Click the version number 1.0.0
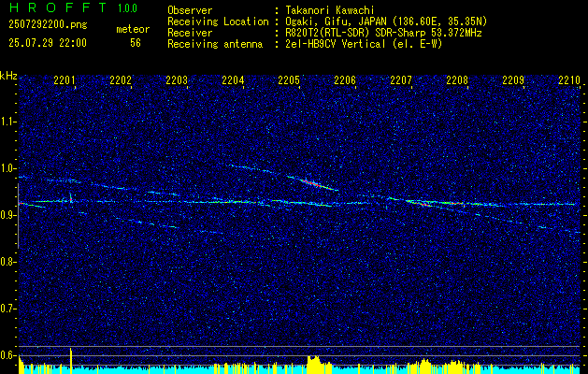The height and width of the screenshot is (374, 588). [x=127, y=8]
